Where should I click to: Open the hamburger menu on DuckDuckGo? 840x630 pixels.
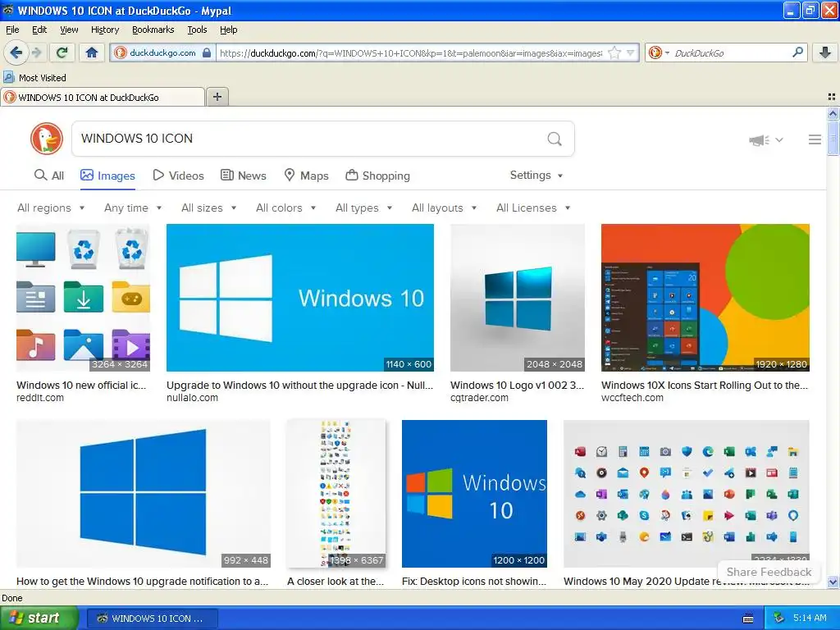point(815,139)
